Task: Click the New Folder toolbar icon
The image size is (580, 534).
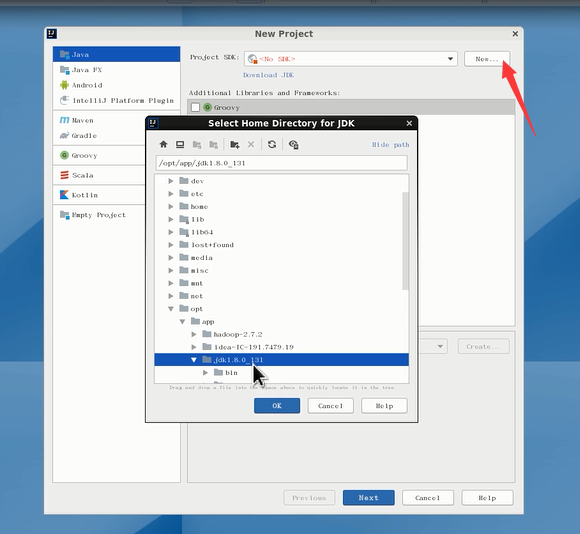Action: tap(235, 144)
